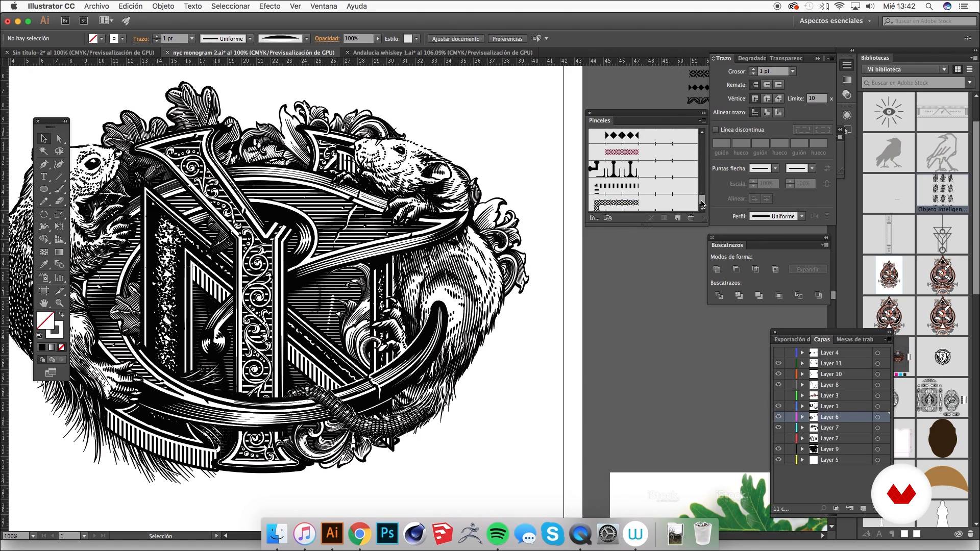Viewport: 980px width, 551px height.
Task: Click the fill/stroke color swatch in toolbox
Action: click(45, 321)
